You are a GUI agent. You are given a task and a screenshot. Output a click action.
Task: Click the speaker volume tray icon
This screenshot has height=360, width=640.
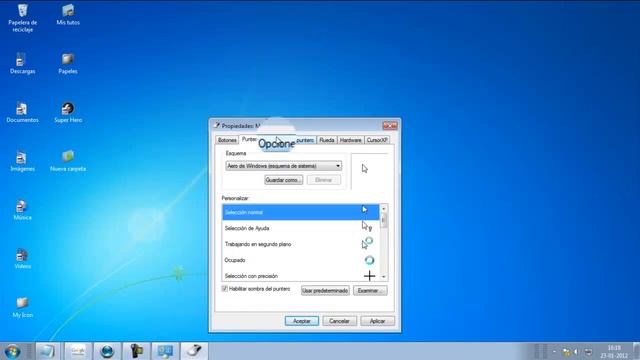click(577, 351)
